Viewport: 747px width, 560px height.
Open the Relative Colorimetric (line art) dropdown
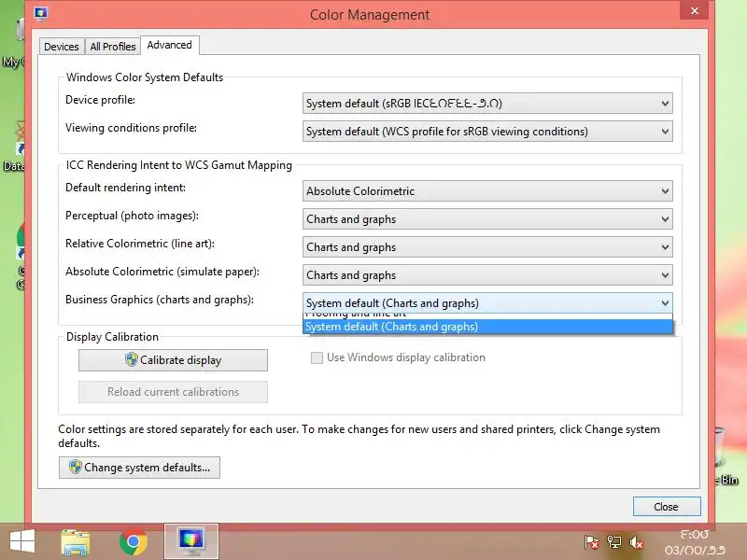pyautogui.click(x=487, y=247)
